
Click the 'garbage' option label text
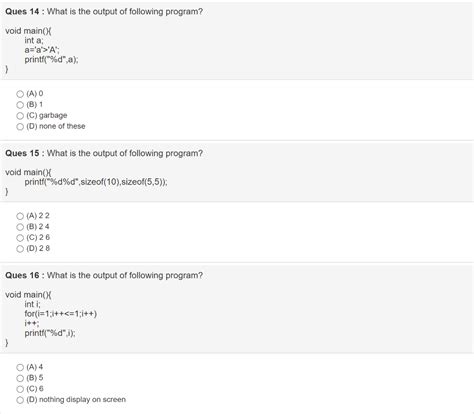click(53, 115)
